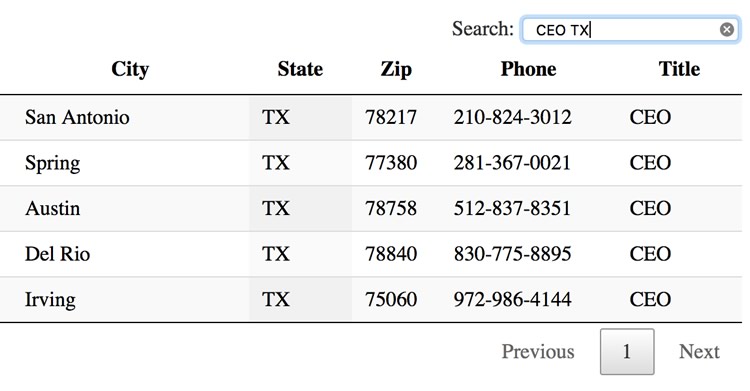Click the CEO title in Irving row

[x=650, y=300]
